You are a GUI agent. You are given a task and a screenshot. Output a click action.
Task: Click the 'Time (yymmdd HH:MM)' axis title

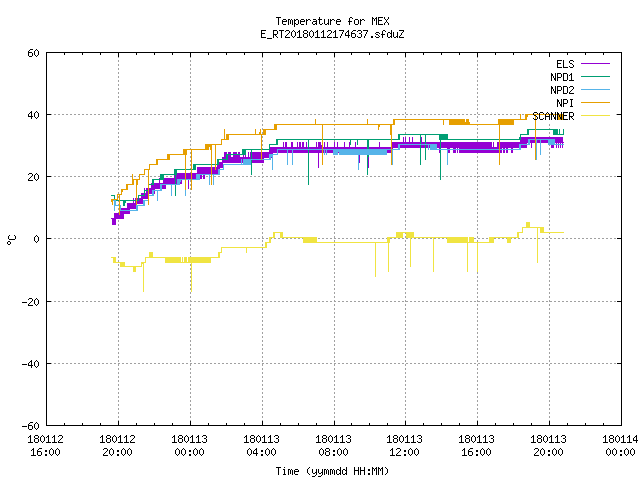click(x=332, y=471)
